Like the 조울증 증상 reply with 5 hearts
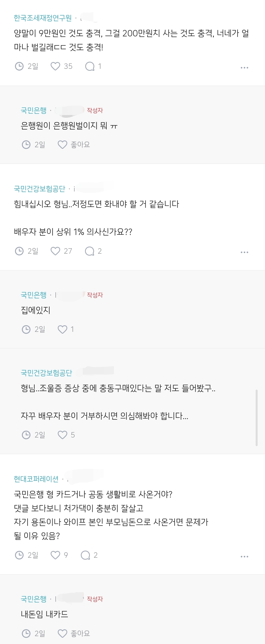The width and height of the screenshot is (265, 644). (x=62, y=435)
